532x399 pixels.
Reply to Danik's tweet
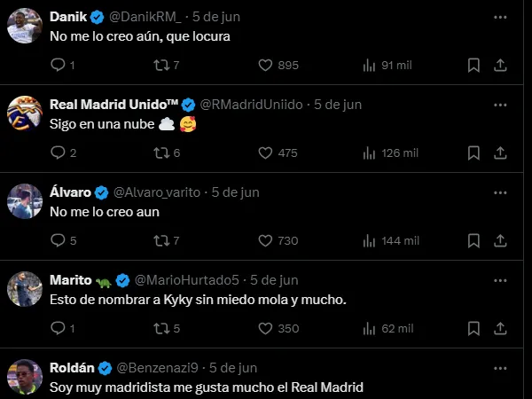(59, 65)
